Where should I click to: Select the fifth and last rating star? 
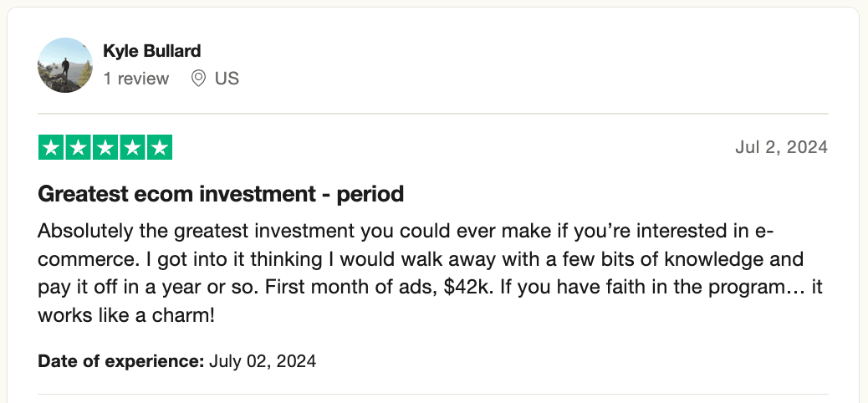coord(159,148)
